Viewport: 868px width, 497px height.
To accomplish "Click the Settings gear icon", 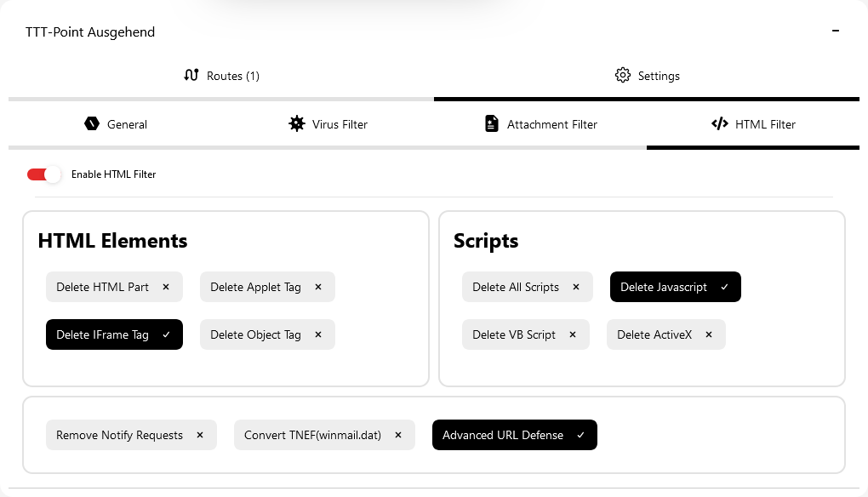I will (x=623, y=76).
